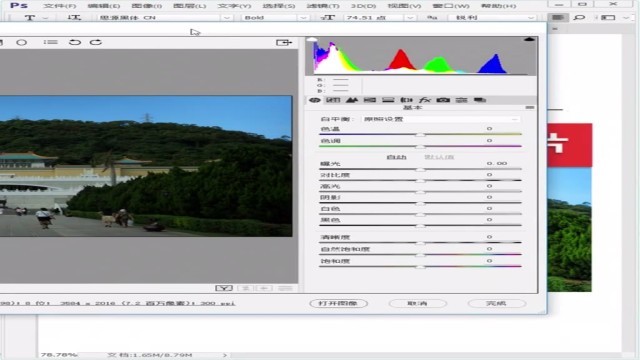The width and height of the screenshot is (640, 360).
Task: Open the 滤镜(T) menu
Action: pyautogui.click(x=323, y=6)
